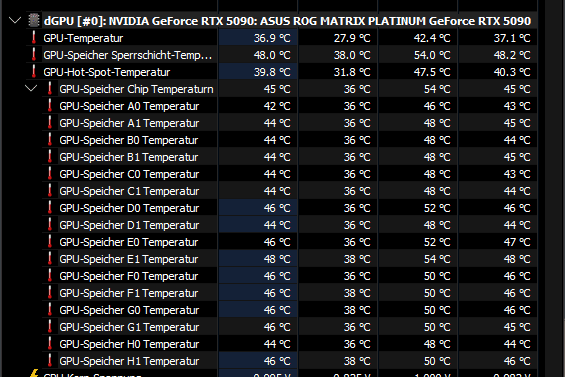Click thermometer icon of GPU-Hot-Spot-Temperatur row
565x377 pixels.
click(x=34, y=71)
